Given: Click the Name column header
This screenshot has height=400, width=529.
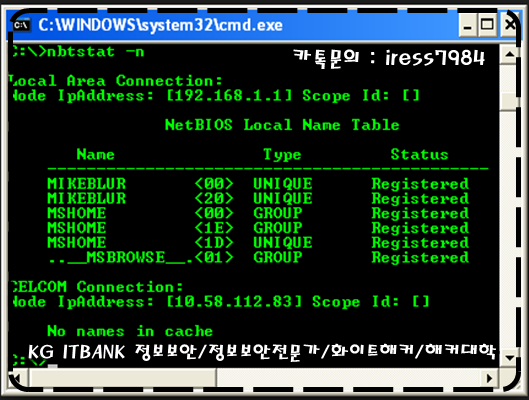Looking at the screenshot, I should [x=95, y=154].
